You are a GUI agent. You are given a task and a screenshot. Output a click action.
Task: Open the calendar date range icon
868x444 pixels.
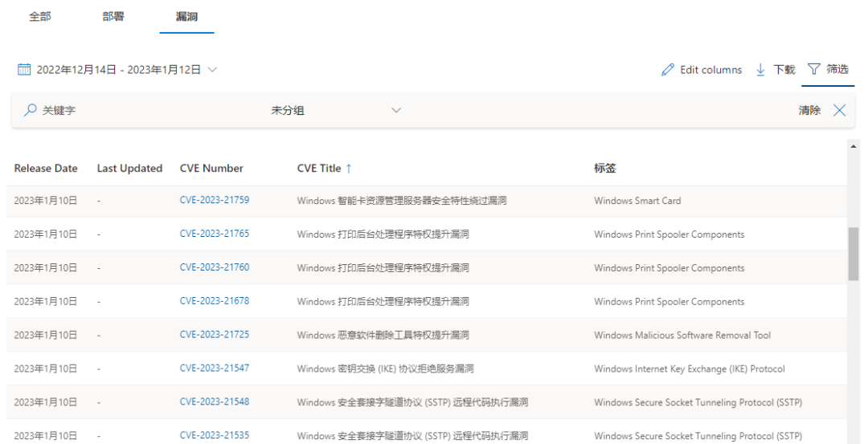coord(24,69)
